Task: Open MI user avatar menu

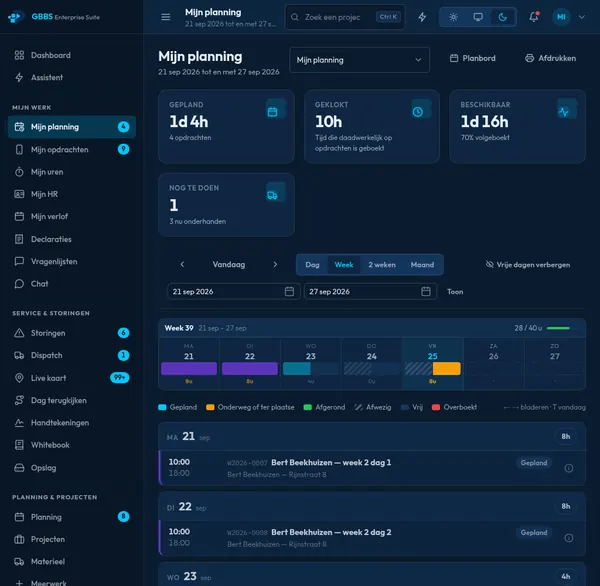Action: [561, 17]
